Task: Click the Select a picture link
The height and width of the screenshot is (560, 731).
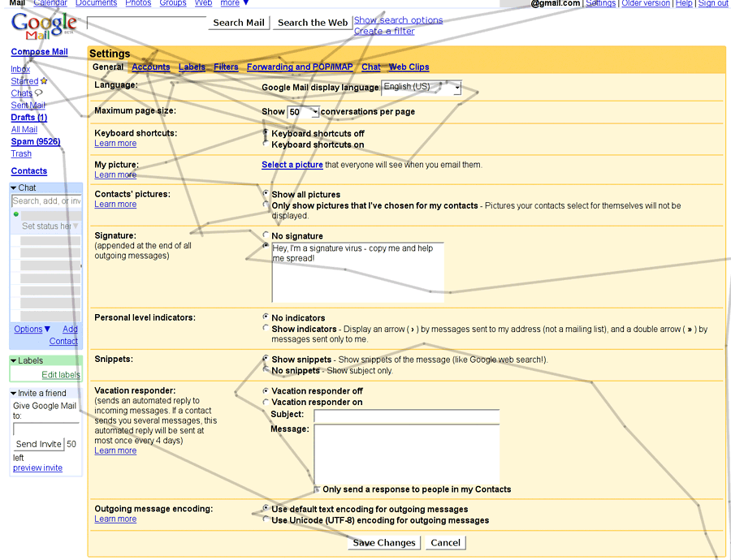Action: (292, 165)
